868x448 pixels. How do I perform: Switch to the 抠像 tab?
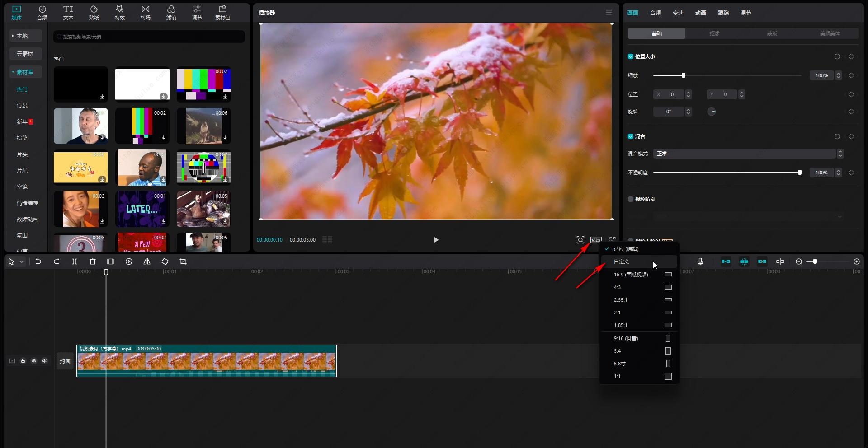714,33
